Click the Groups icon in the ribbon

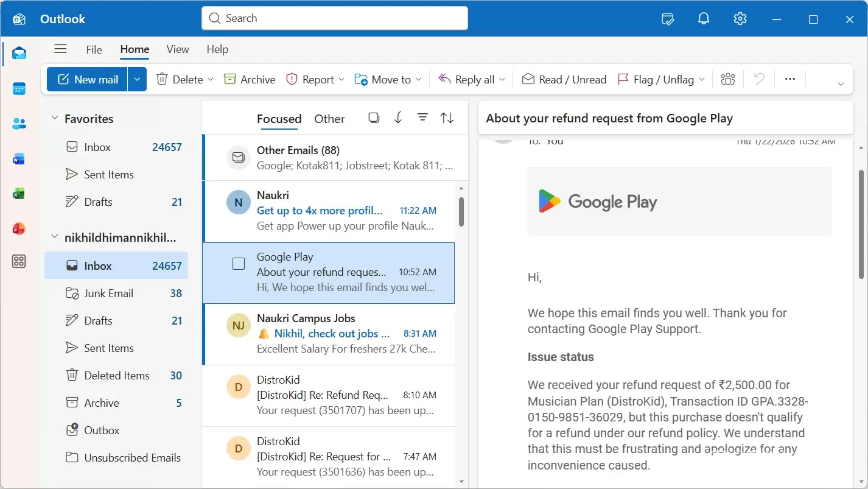tap(728, 79)
